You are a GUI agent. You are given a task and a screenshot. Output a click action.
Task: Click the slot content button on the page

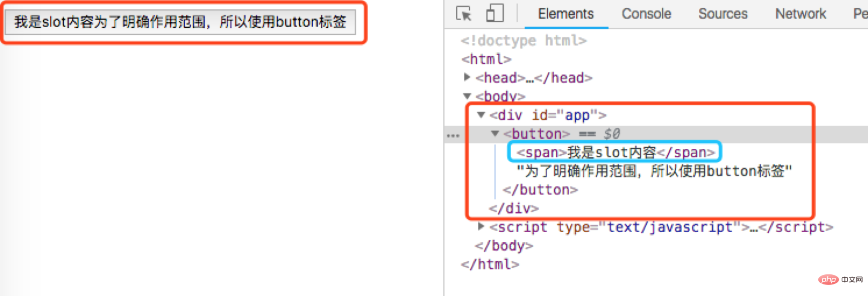click(x=180, y=22)
